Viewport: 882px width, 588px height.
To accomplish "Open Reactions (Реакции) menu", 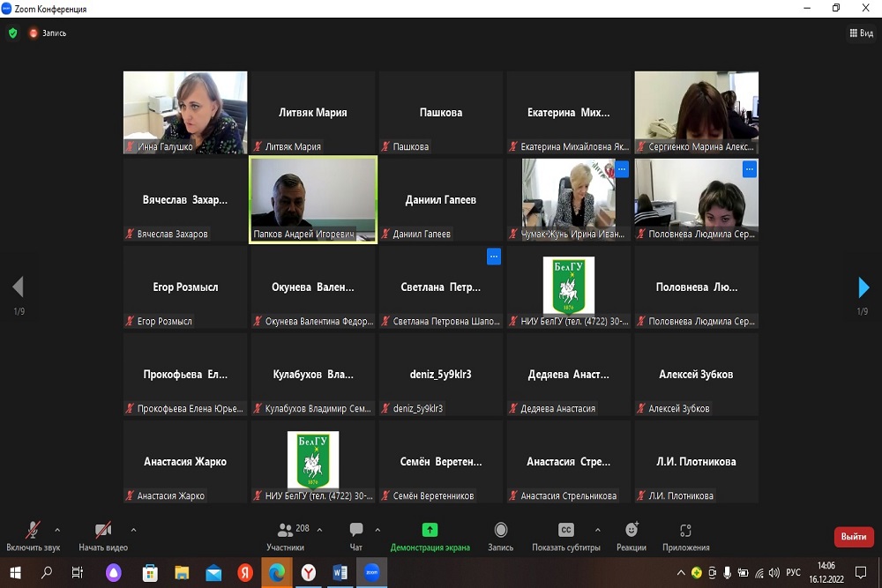I will pyautogui.click(x=632, y=535).
